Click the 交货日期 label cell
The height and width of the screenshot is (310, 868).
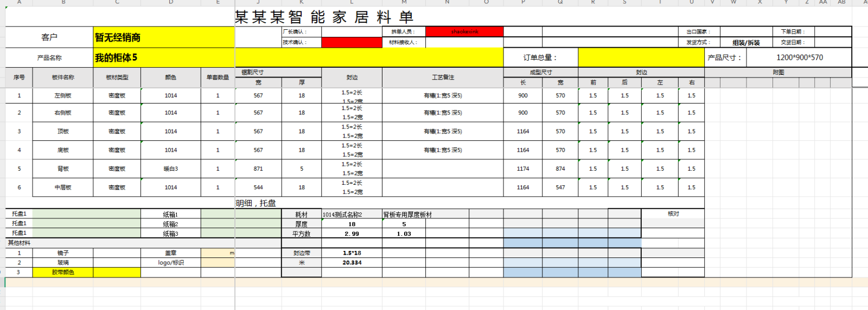coord(793,42)
